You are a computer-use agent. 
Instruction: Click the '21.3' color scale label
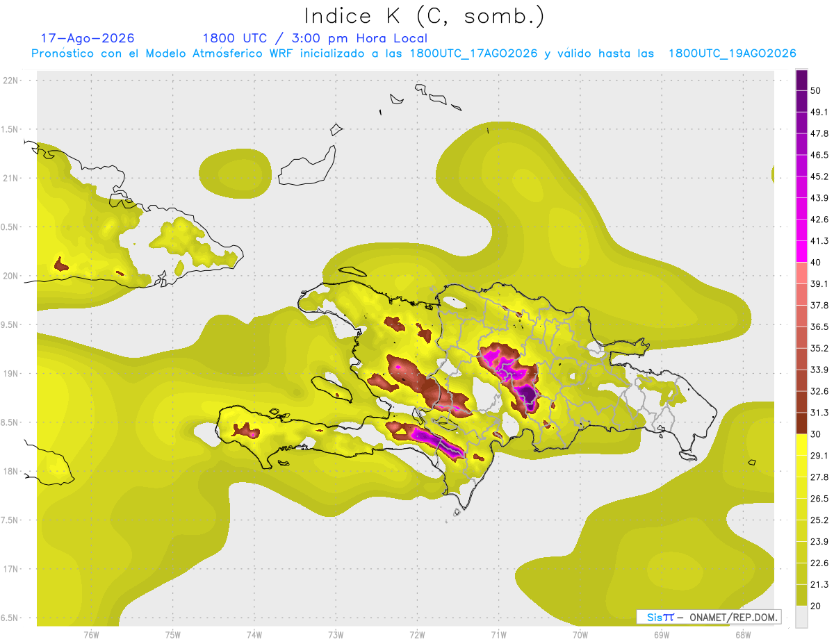click(x=819, y=584)
